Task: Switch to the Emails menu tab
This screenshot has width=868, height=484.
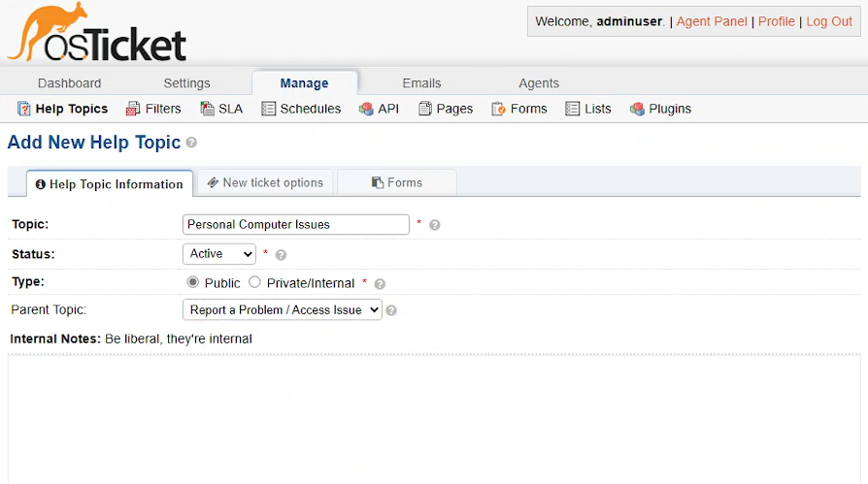Action: (x=421, y=83)
